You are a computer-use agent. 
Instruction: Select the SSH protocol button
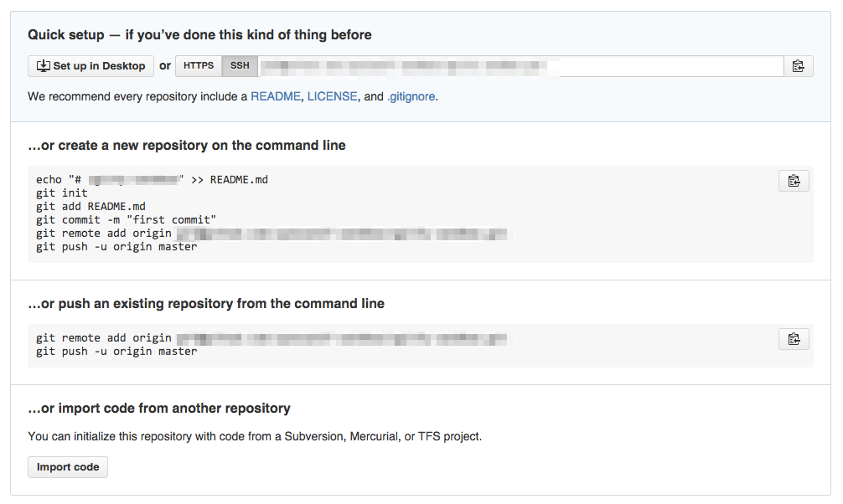(x=239, y=65)
